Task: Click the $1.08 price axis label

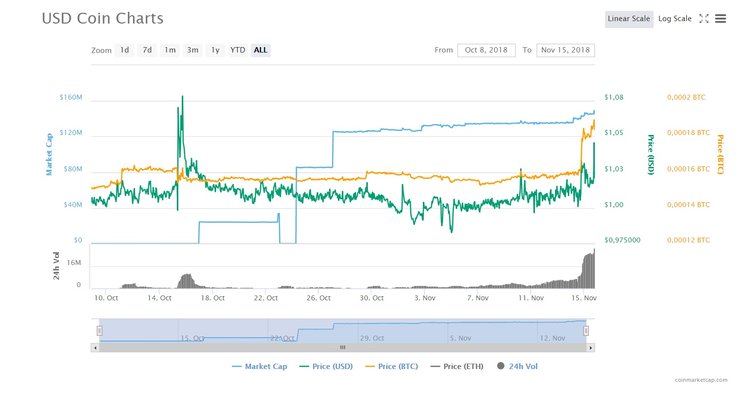Action: [614, 97]
